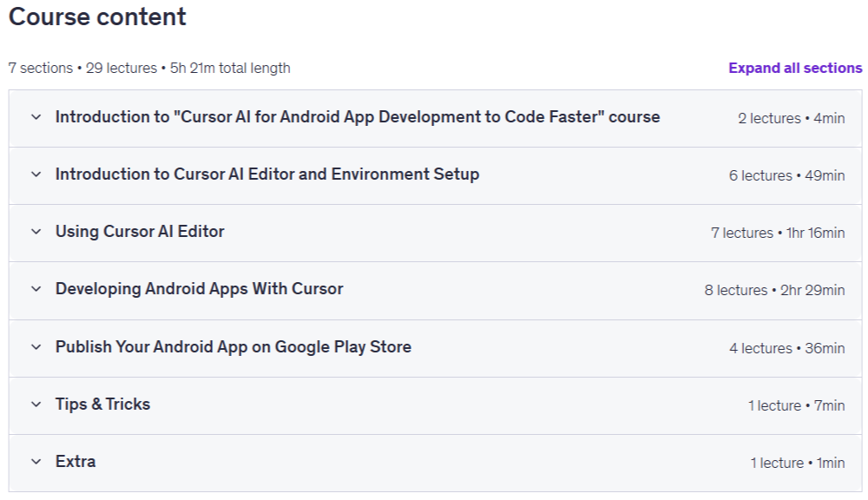Expand the Using Cursor AI Editor chevron
Viewport: 868px width, 500px height.
click(36, 232)
